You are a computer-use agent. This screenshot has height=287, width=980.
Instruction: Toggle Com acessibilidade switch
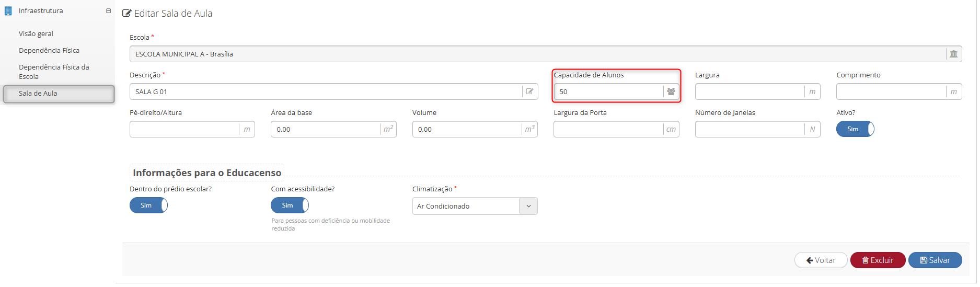pyautogui.click(x=290, y=205)
